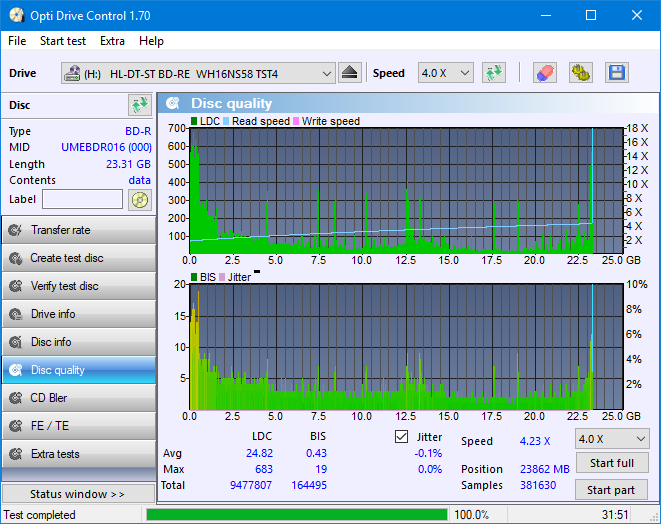Click the drive icon in the drive selector

tap(72, 74)
